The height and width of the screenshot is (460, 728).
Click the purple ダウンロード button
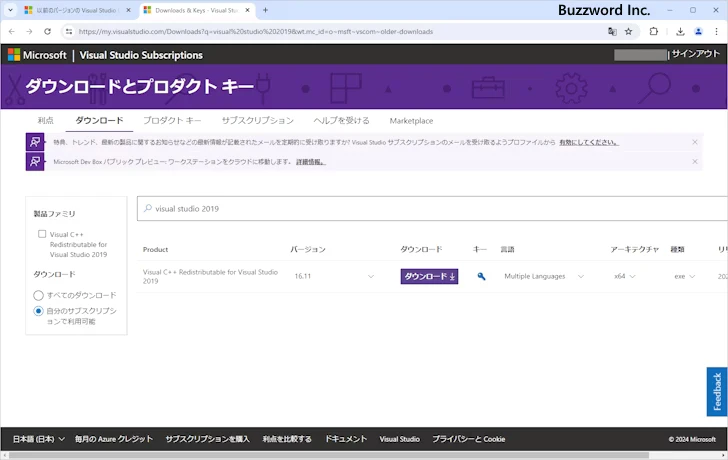[x=429, y=276]
